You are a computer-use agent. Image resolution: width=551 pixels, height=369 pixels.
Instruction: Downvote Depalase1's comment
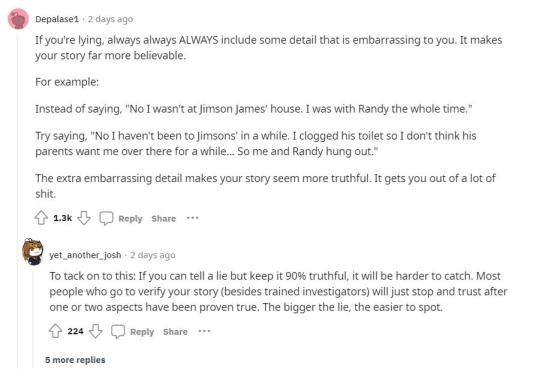click(84, 218)
